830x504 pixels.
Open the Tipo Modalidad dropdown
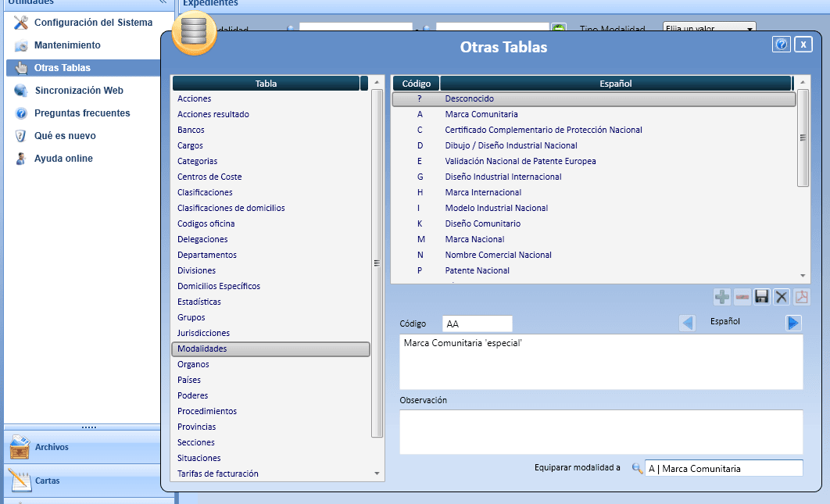coord(710,28)
